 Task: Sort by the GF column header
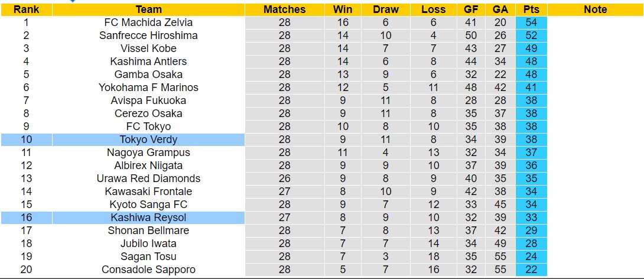point(470,9)
